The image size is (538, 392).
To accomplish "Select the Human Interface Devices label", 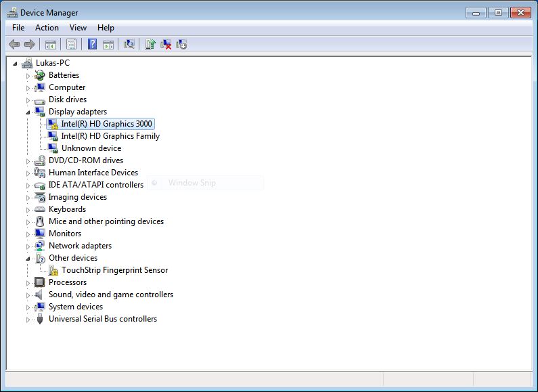I will 93,173.
